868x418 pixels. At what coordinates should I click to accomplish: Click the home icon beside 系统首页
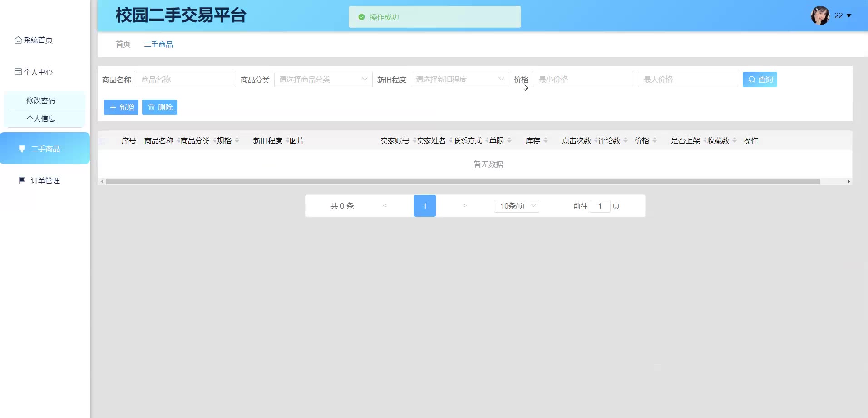(18, 40)
